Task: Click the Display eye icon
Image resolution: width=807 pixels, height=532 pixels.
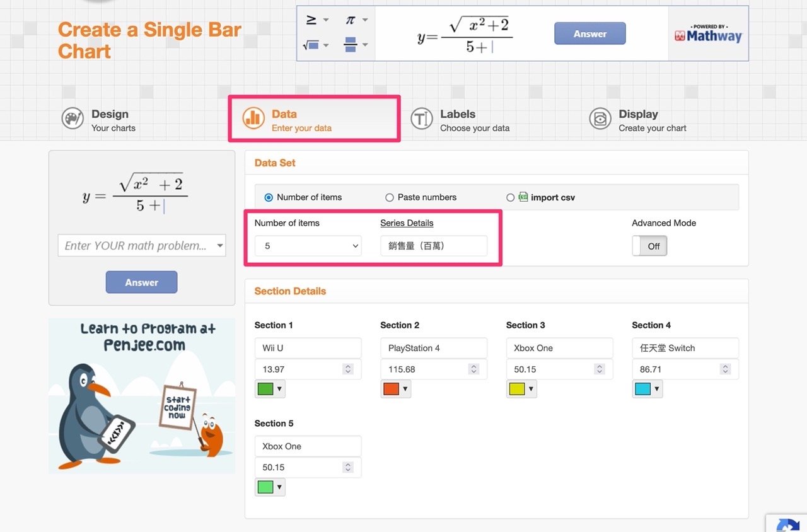Action: tap(600, 119)
